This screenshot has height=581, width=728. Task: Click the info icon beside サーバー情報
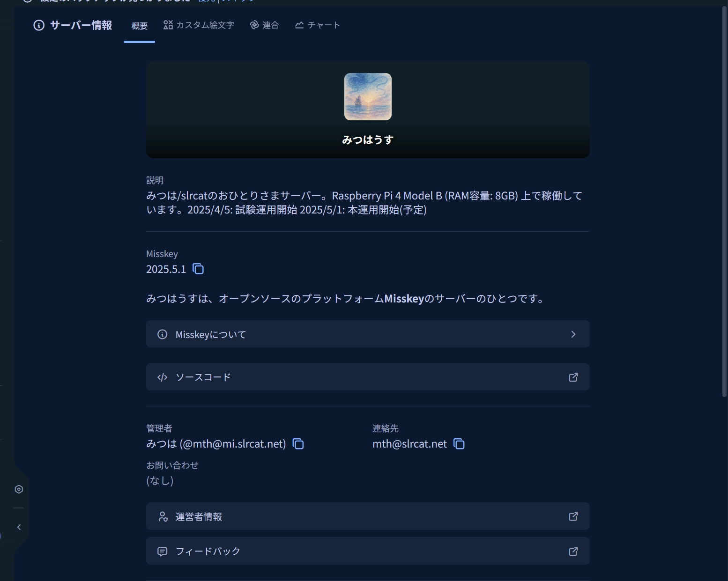tap(39, 25)
